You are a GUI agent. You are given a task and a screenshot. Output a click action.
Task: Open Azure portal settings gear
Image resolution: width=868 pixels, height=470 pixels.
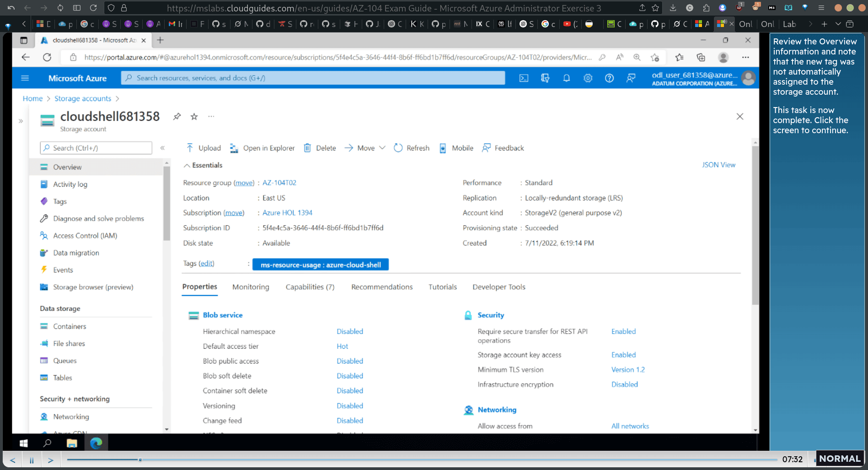(x=588, y=78)
